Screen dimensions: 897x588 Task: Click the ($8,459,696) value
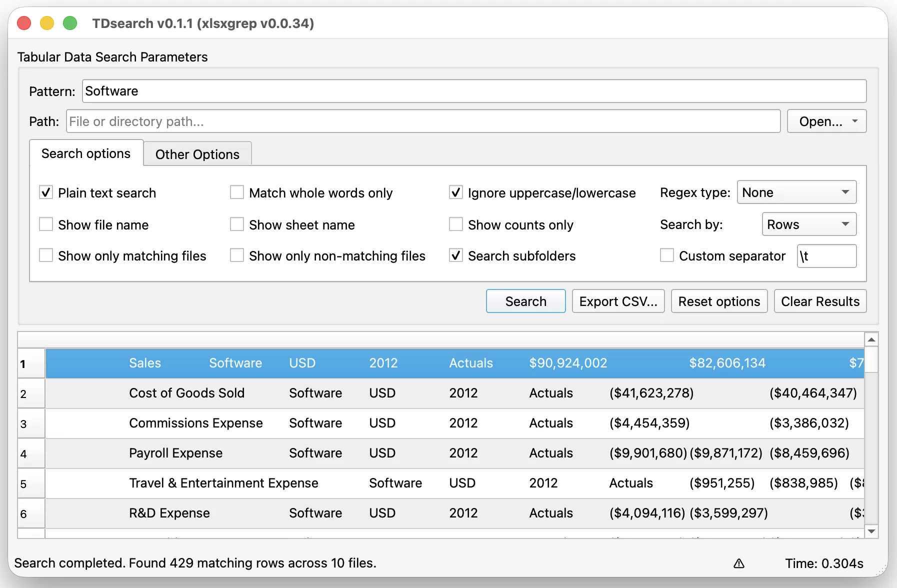(809, 453)
